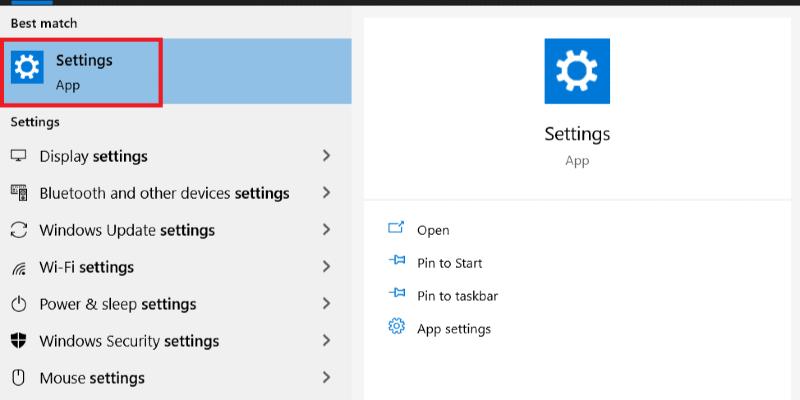Click the gear icon beside App settings
The image size is (800, 400).
click(x=396, y=326)
